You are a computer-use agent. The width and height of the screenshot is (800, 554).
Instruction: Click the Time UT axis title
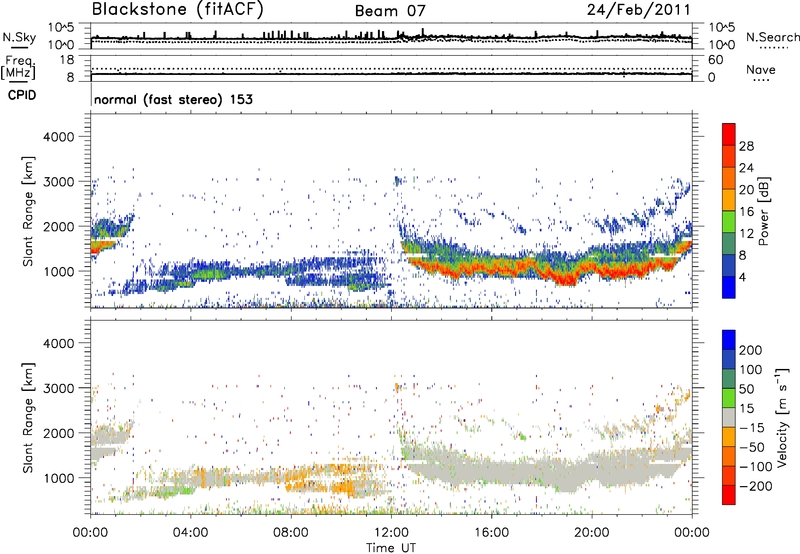point(391,548)
